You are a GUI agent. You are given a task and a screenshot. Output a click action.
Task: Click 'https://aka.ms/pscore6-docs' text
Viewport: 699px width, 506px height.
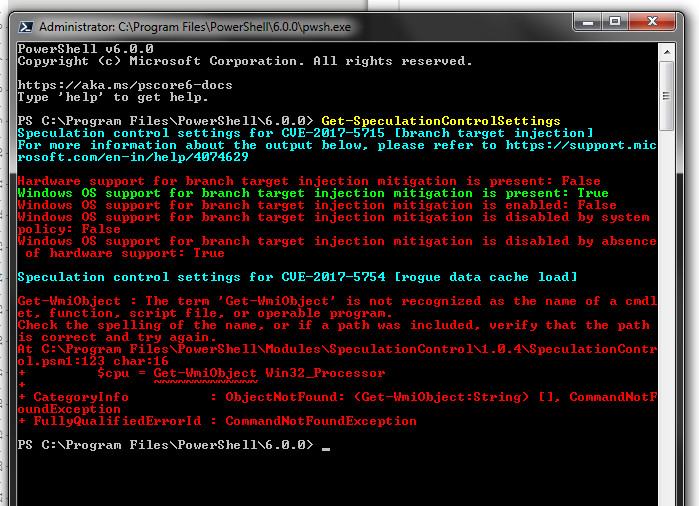pos(125,85)
